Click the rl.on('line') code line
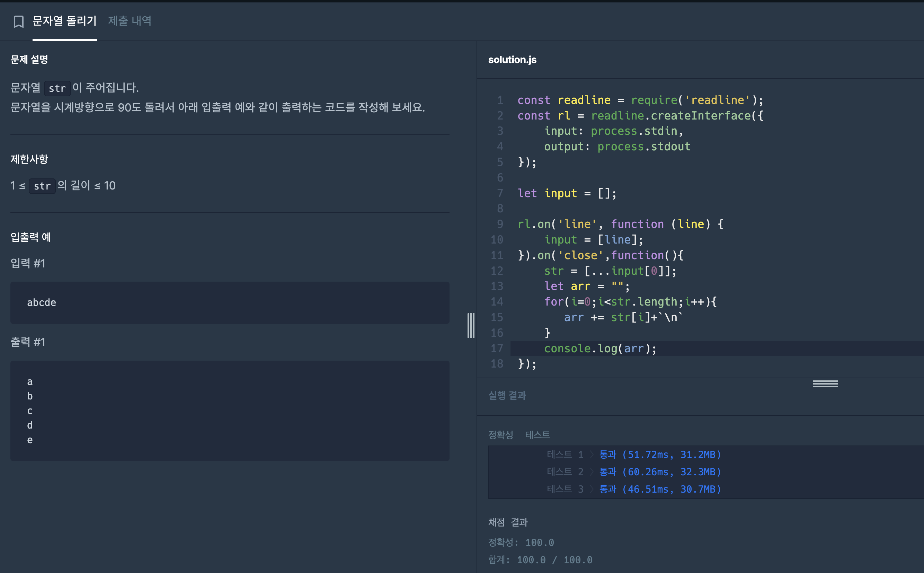Viewport: 924px width, 573px height. [621, 224]
